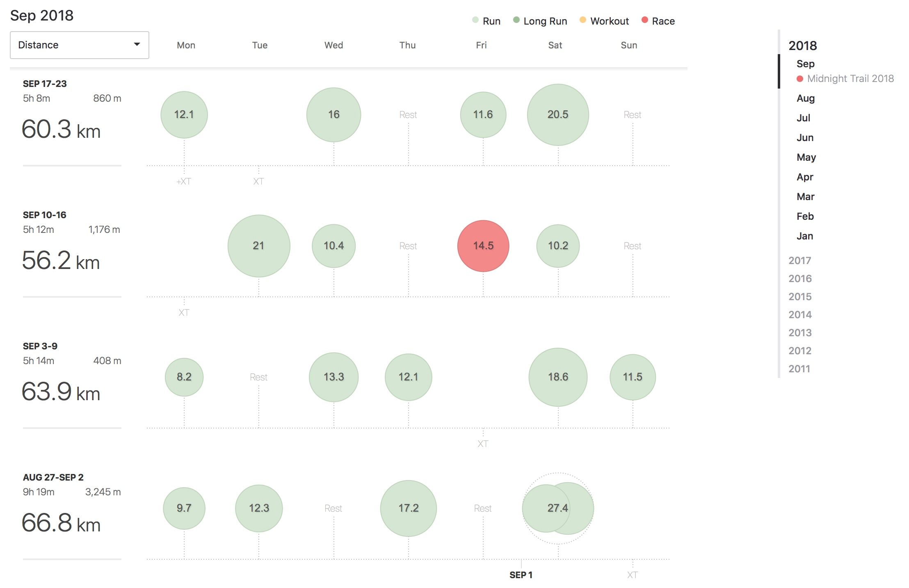Click the XT marker under Tuesday Sep 17-23
The image size is (909, 588).
tap(258, 181)
